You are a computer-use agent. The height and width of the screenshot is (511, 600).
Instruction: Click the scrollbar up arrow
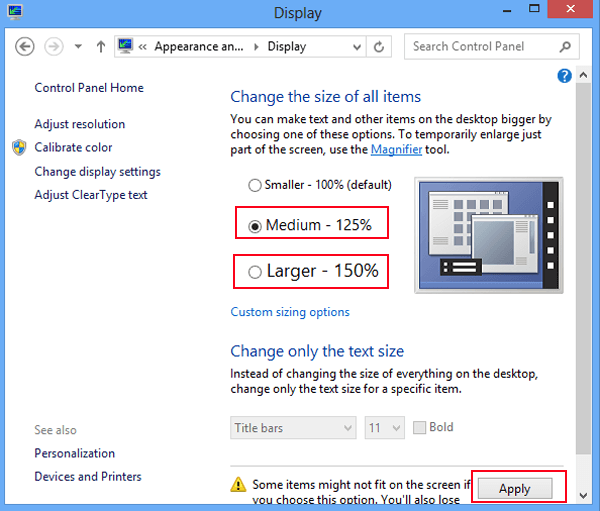(583, 75)
